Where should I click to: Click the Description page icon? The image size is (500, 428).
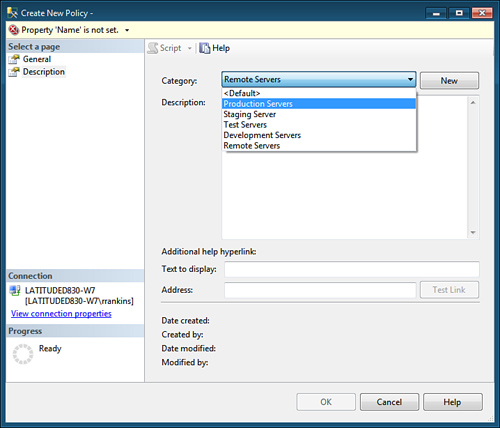(x=14, y=72)
